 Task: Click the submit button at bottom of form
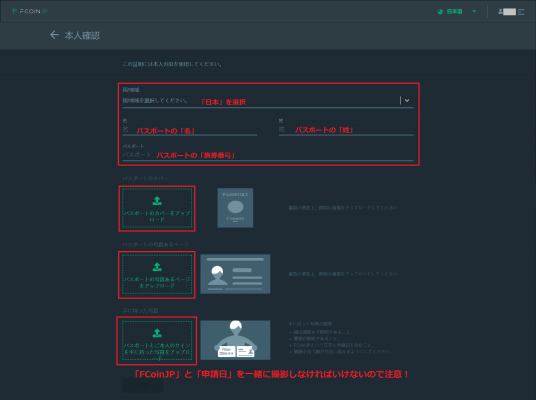click(143, 385)
